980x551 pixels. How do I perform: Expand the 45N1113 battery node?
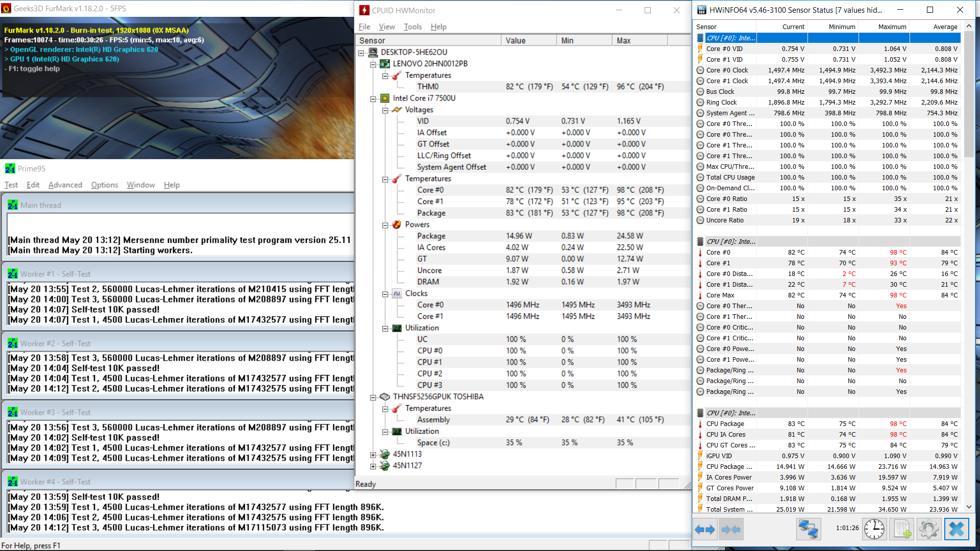coord(373,454)
